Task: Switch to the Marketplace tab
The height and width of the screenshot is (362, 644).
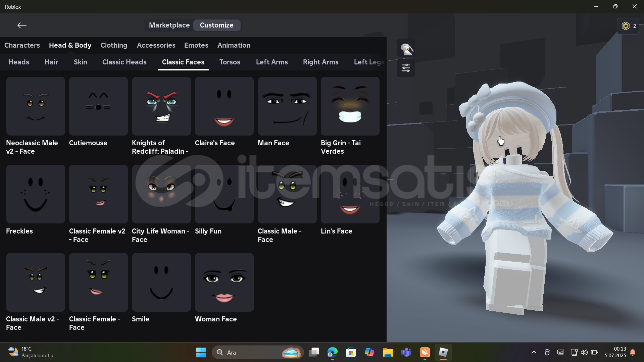Action: click(169, 25)
